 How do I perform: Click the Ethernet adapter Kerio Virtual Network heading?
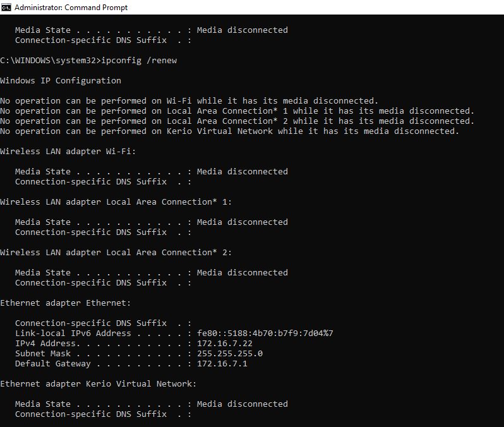coord(98,384)
